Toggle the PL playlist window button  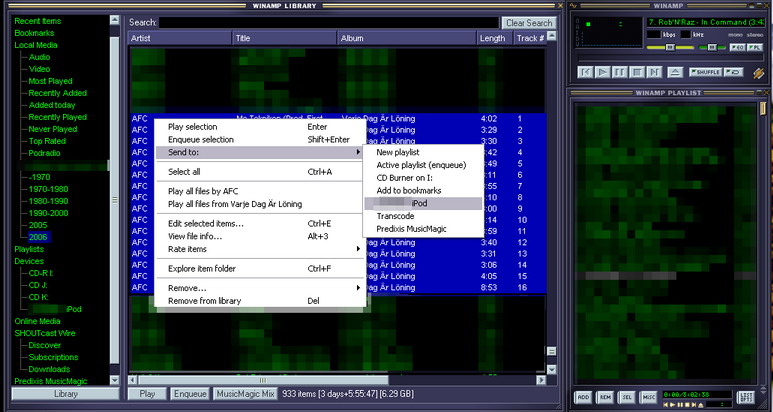coord(755,47)
